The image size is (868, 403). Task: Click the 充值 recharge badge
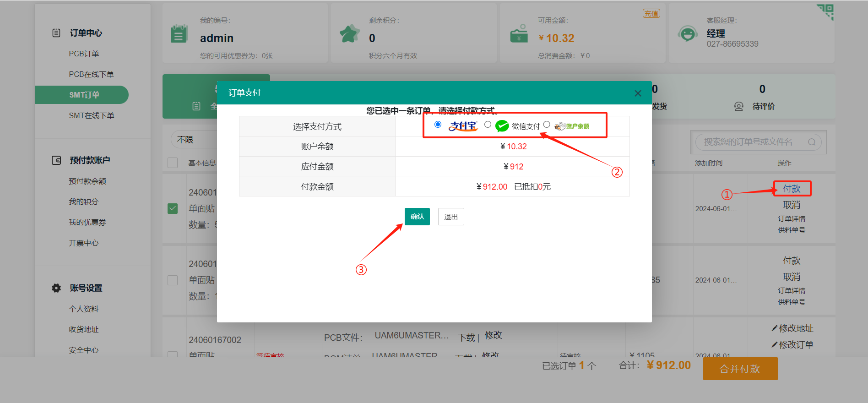coord(651,14)
